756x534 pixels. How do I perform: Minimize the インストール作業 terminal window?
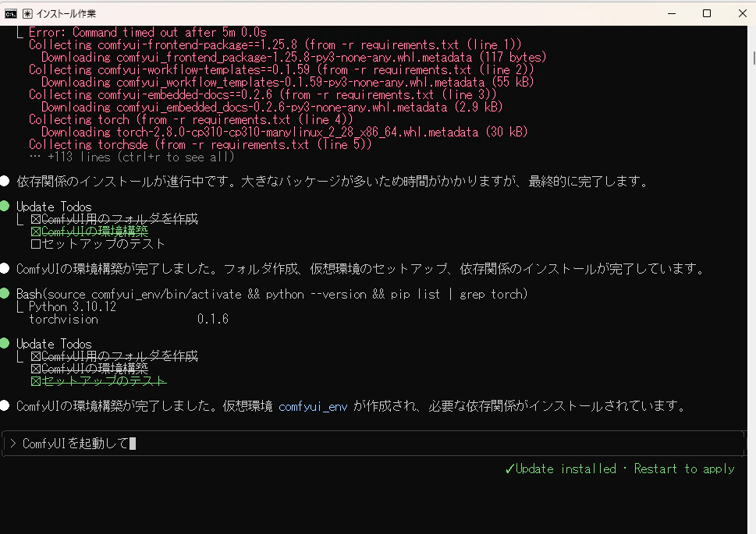[x=672, y=13]
